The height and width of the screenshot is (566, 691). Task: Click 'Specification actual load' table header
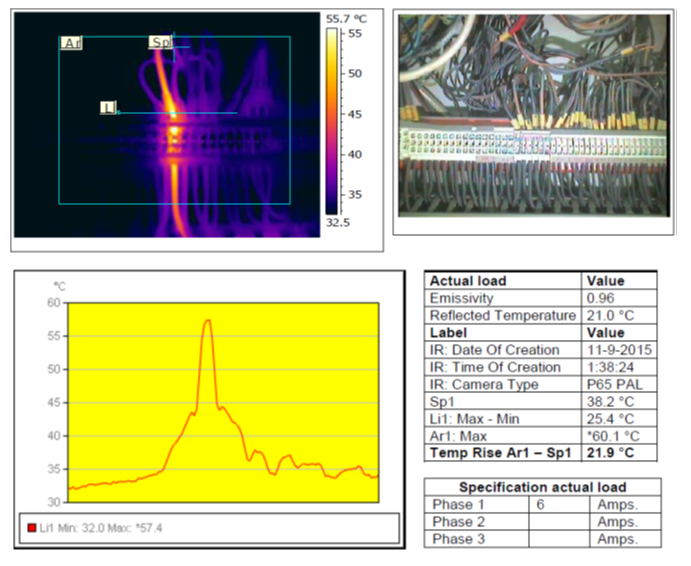click(542, 487)
